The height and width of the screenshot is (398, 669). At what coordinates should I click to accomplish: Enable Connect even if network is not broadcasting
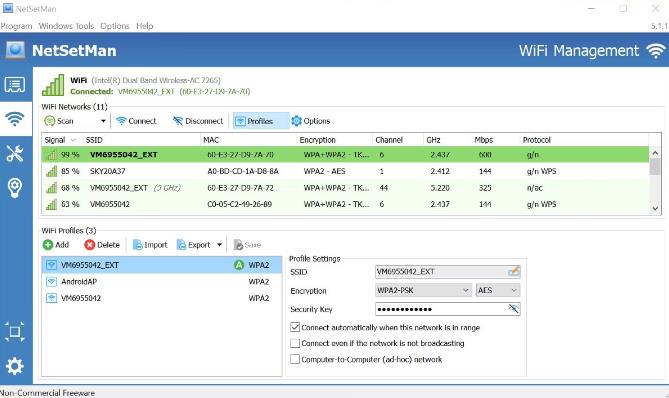click(295, 343)
